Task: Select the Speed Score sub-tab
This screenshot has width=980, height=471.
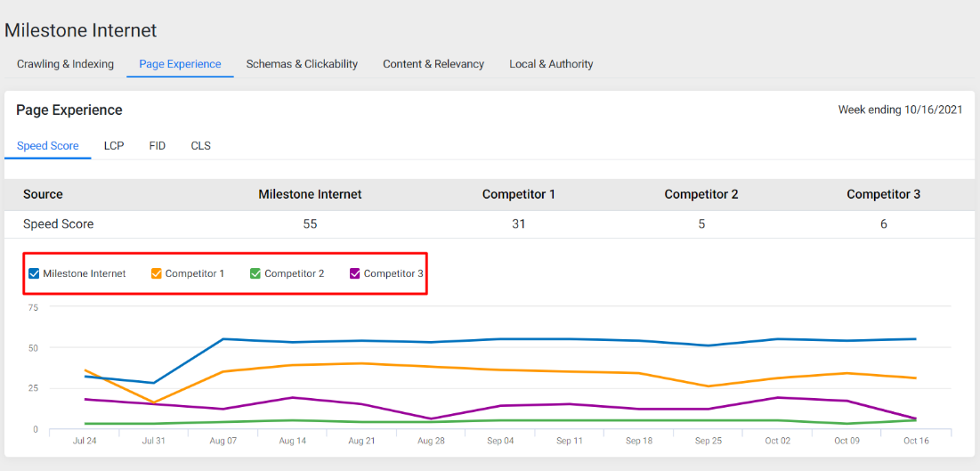Action: click(47, 146)
